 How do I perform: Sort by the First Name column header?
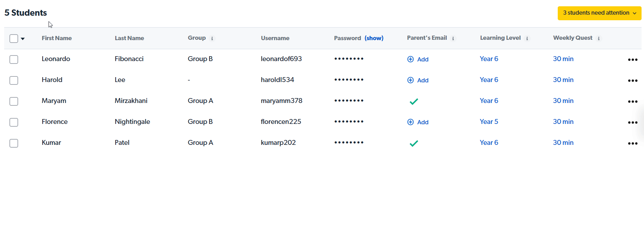tap(57, 38)
